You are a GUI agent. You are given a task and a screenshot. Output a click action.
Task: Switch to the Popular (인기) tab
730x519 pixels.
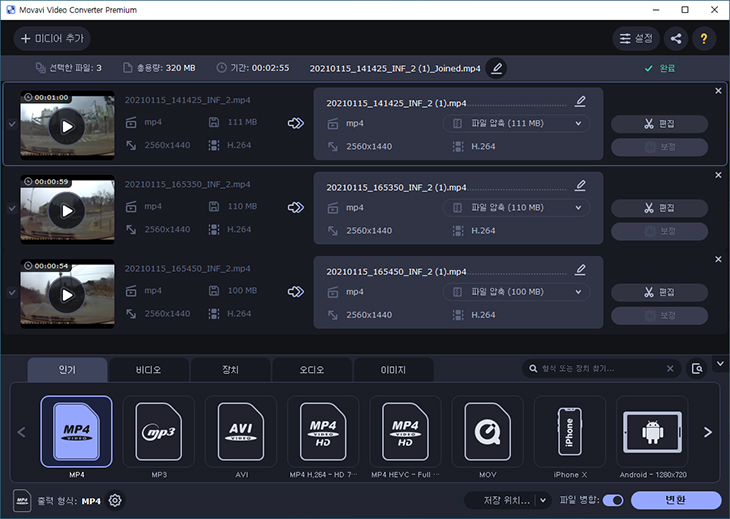[67, 370]
